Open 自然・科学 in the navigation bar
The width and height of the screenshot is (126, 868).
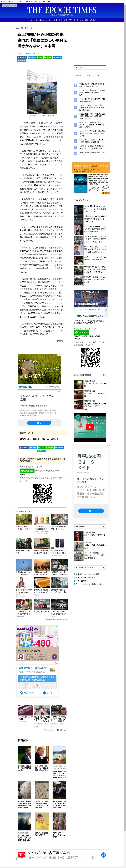coord(68,20)
